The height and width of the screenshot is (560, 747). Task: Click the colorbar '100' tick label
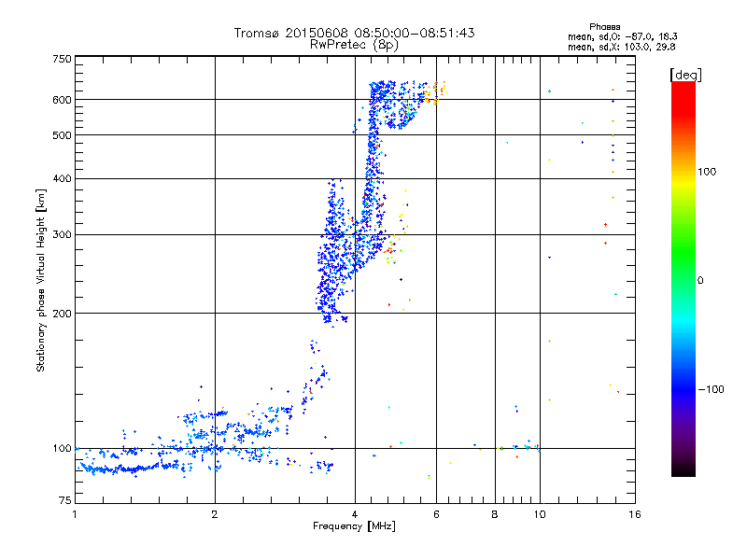707,172
